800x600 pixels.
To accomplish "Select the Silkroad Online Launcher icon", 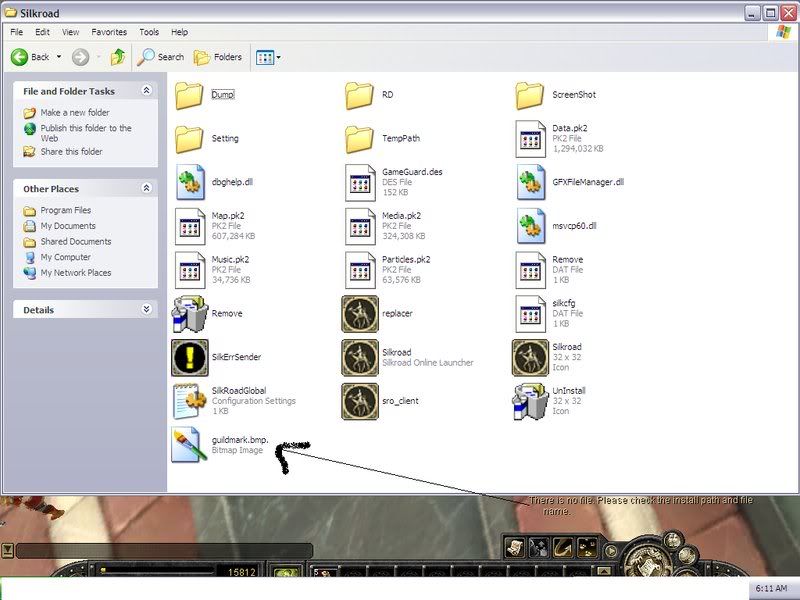I will point(360,358).
